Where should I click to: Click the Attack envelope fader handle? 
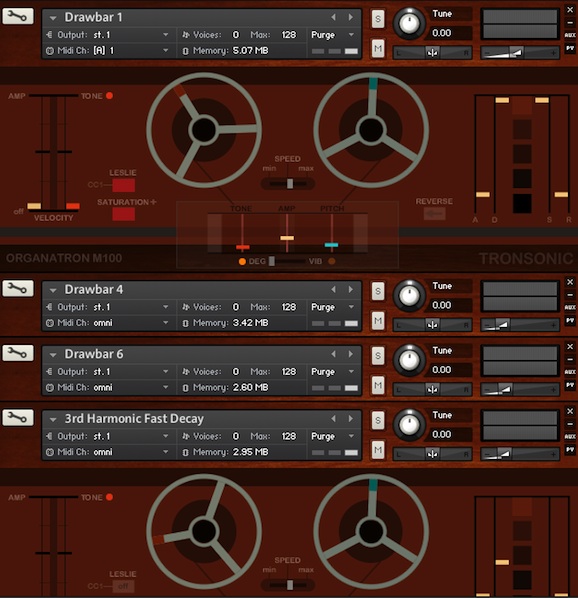(483, 195)
